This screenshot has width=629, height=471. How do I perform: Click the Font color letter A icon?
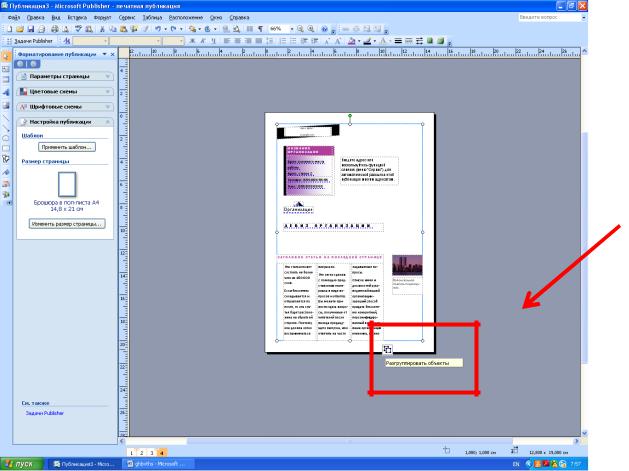tap(382, 41)
